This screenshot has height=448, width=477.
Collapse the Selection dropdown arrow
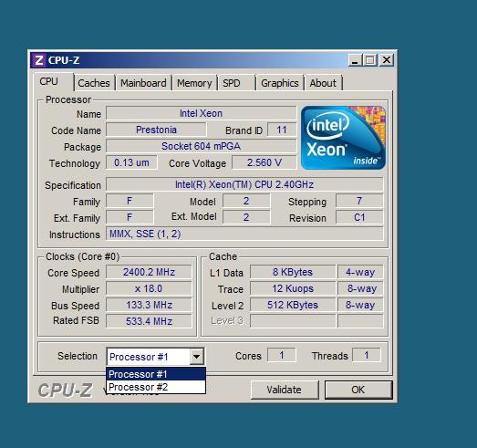[196, 357]
